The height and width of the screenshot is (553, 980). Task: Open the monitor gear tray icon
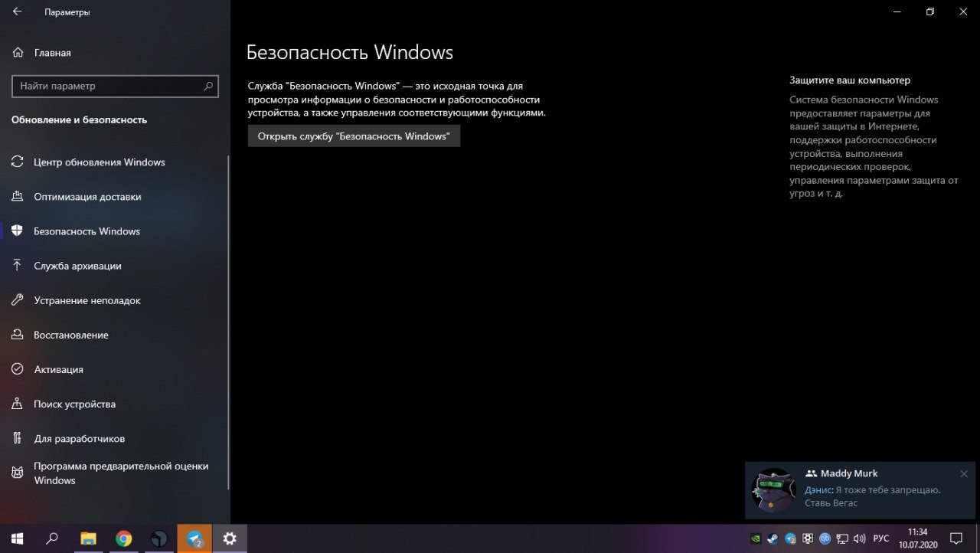808,538
